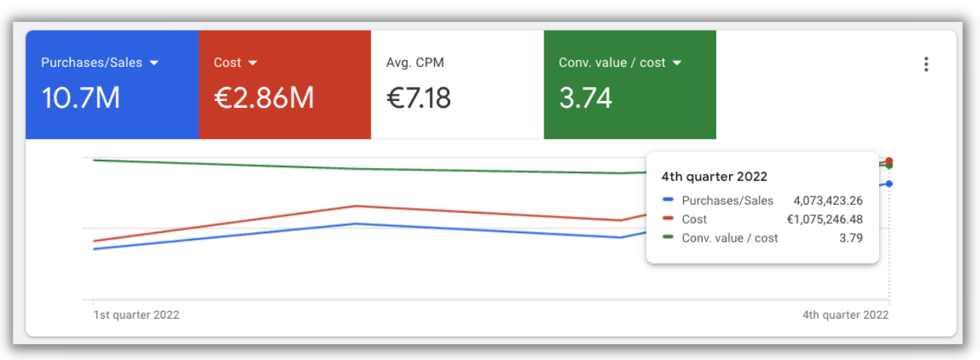980x360 pixels.
Task: Click the red Cost legend swatch in tooltip
Action: (x=667, y=219)
